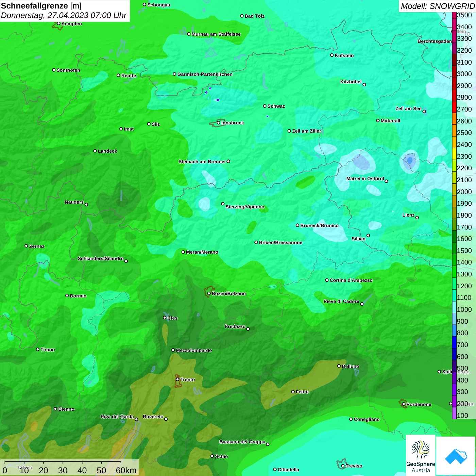Click the Conegliano location dot

[x=351, y=419]
